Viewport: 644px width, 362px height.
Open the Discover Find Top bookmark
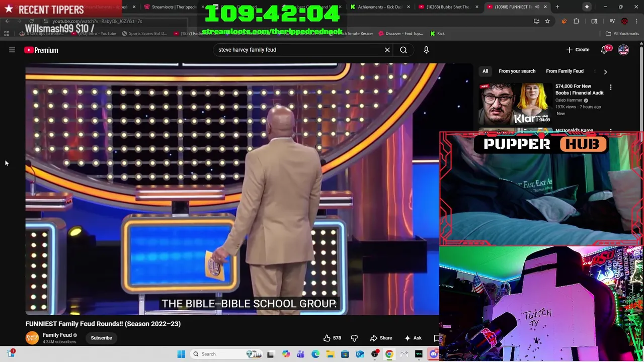tap(400, 33)
